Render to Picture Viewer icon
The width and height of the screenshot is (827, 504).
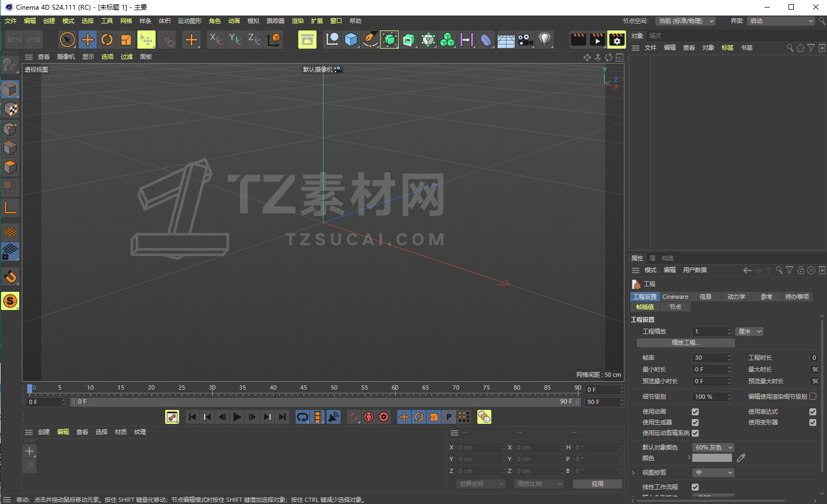click(598, 40)
